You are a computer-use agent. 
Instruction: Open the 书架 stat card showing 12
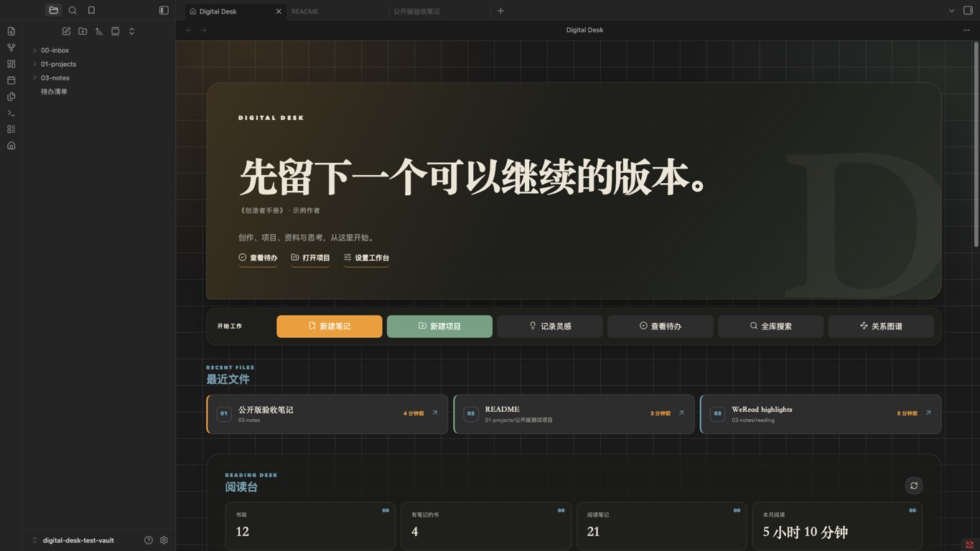pyautogui.click(x=310, y=526)
